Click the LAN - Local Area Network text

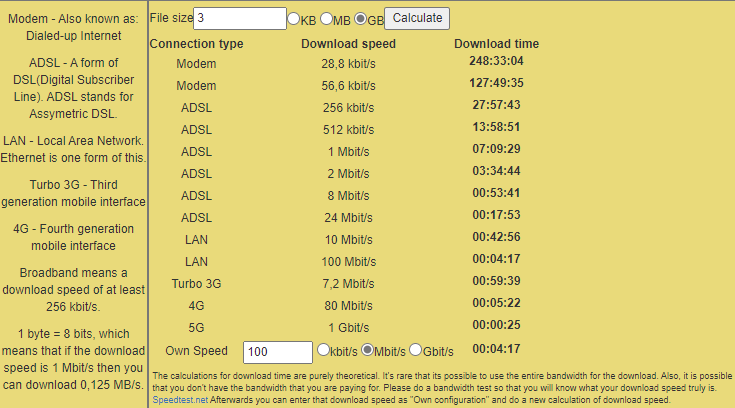tap(73, 141)
